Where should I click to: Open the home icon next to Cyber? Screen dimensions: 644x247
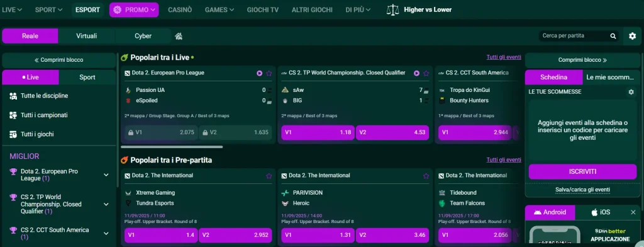coord(179,36)
